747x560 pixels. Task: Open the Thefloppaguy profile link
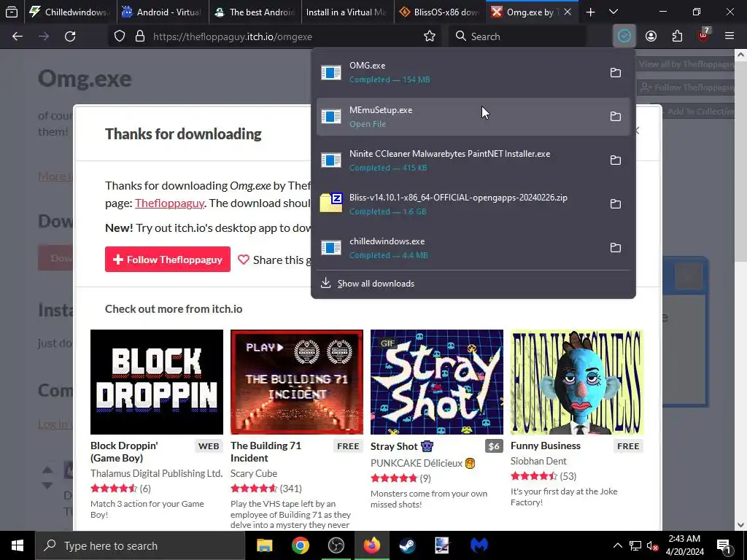[x=169, y=203]
